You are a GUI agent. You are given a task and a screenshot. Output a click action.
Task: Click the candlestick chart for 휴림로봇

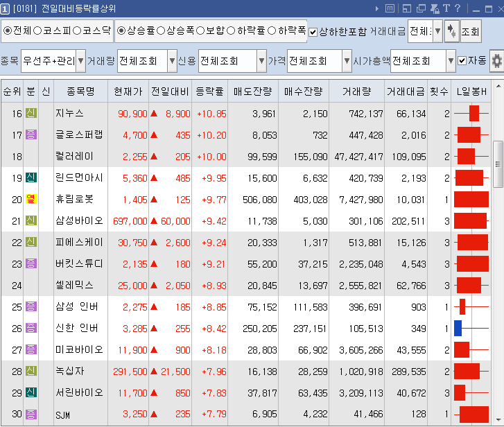tap(471, 199)
